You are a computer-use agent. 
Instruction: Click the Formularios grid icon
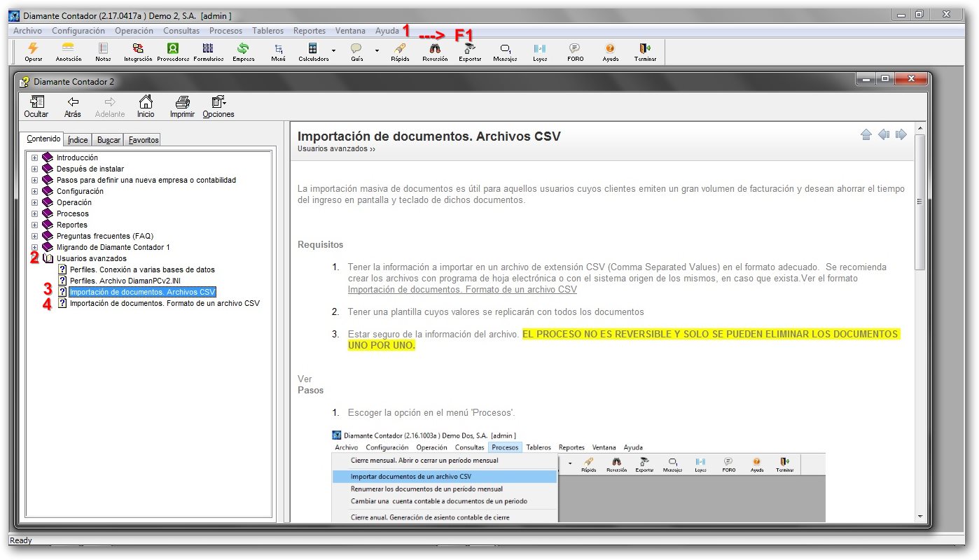coord(208,48)
